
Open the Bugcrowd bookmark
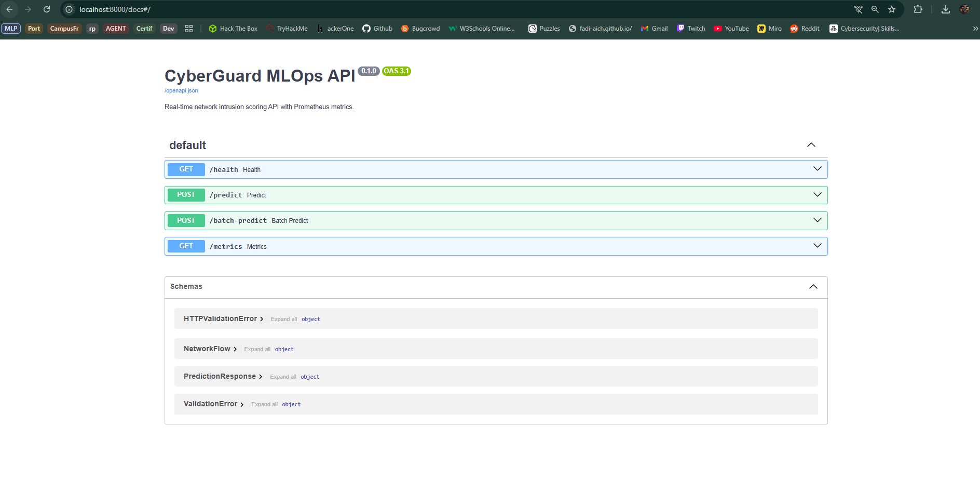420,29
